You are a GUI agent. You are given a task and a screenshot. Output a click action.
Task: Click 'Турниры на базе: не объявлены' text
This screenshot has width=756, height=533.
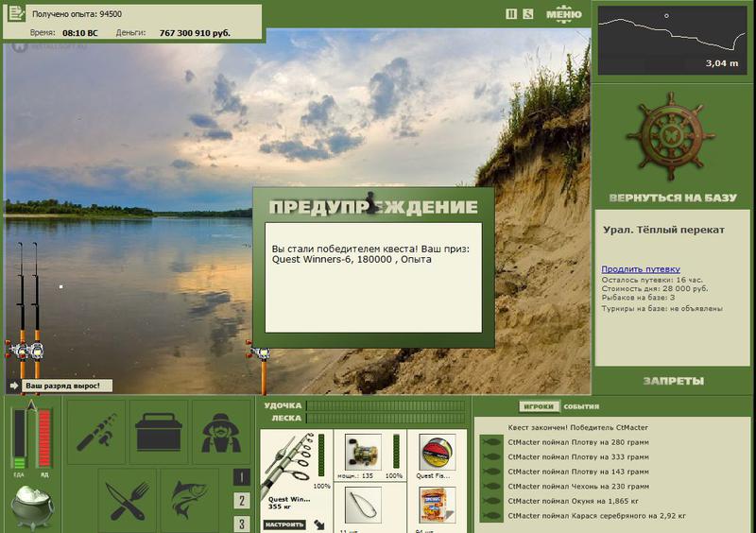point(662,308)
